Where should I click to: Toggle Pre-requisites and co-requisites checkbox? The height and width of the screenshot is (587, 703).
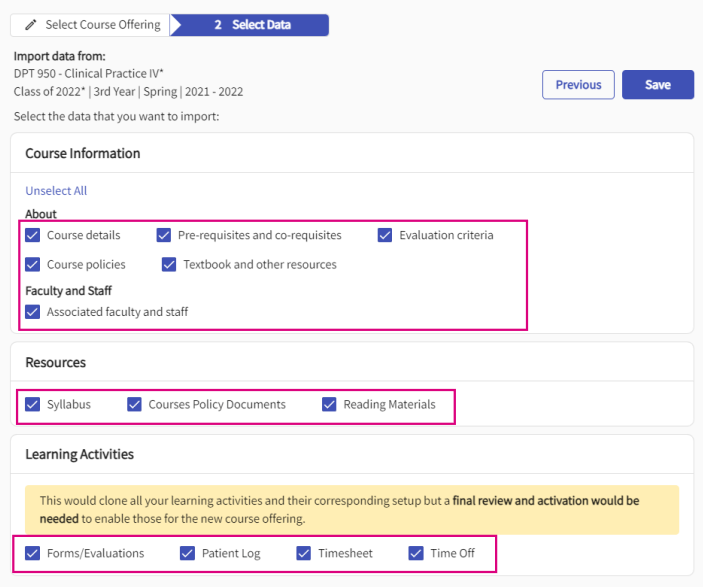164,236
